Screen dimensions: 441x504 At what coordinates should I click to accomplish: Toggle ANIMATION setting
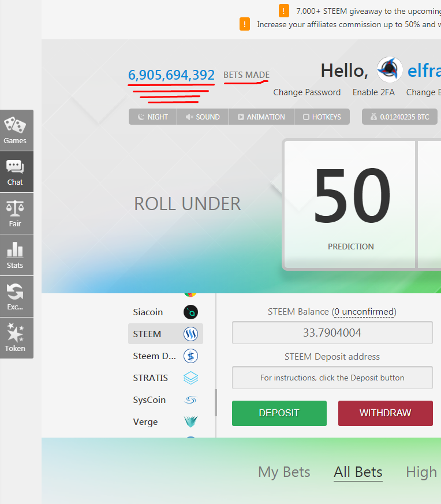[261, 117]
